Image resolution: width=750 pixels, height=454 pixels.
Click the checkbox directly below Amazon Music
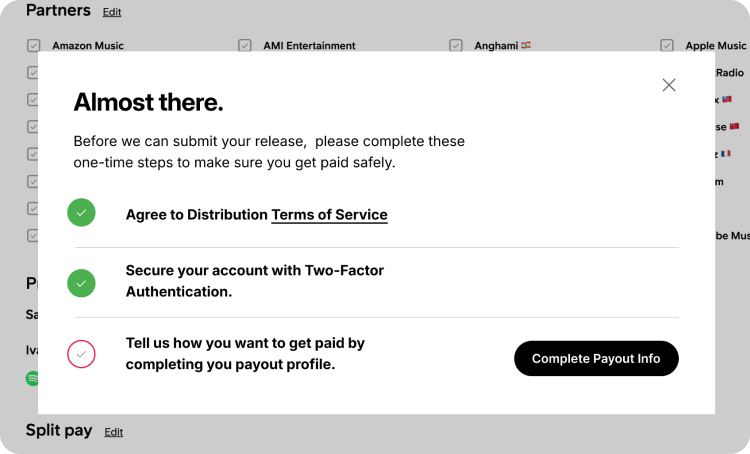[x=33, y=73]
